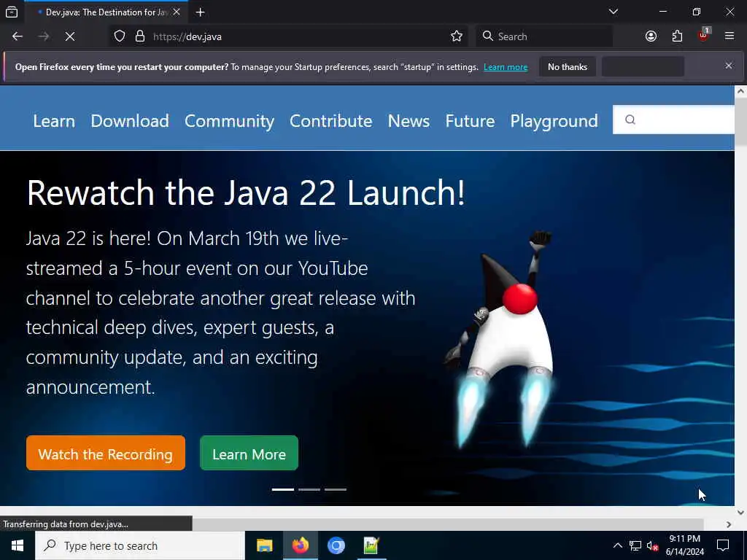
Task: Bookmark this page with the star icon
Action: pyautogui.click(x=457, y=36)
